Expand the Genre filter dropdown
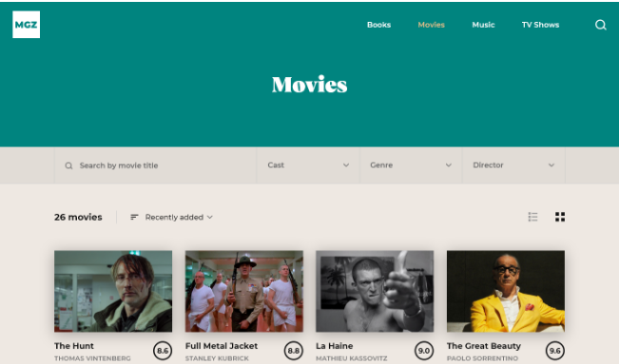Screen dimensions: 619x364 click(411, 165)
